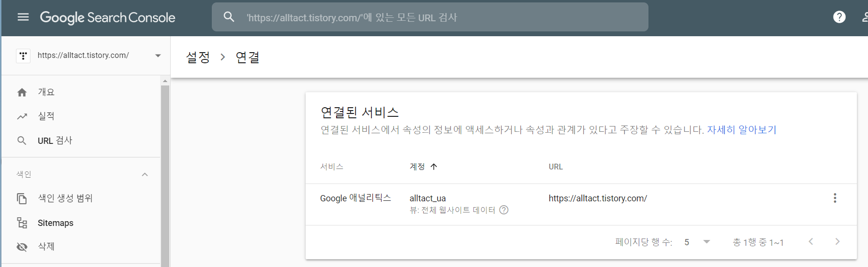The image size is (868, 267).
Task: Click the sidebar vertical scrollbar thumb
Action: (x=165, y=176)
